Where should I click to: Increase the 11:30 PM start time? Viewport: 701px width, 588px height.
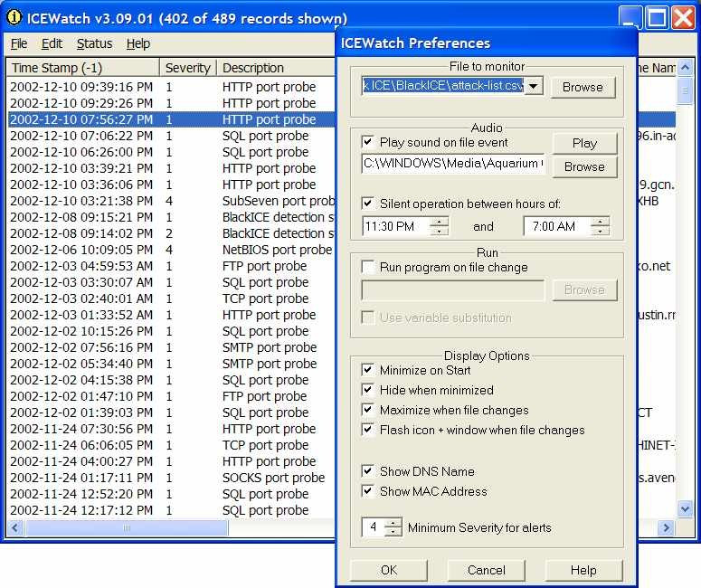[439, 222]
